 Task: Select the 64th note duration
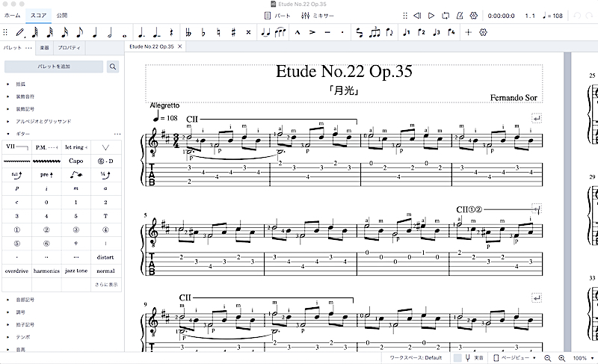point(34,33)
